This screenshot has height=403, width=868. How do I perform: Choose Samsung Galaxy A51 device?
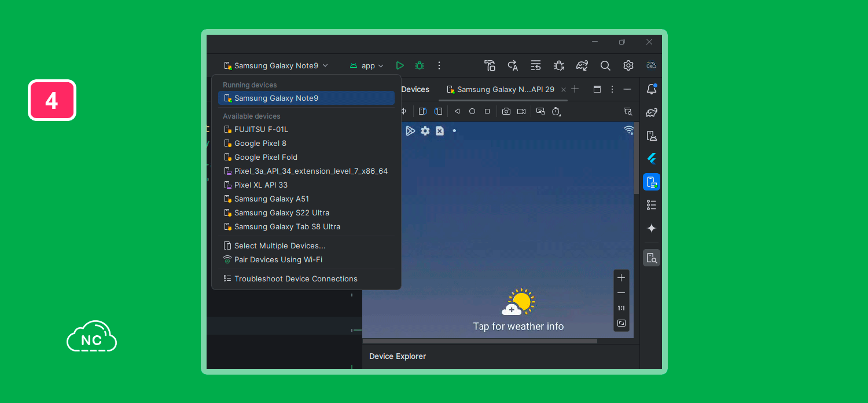pyautogui.click(x=306, y=199)
